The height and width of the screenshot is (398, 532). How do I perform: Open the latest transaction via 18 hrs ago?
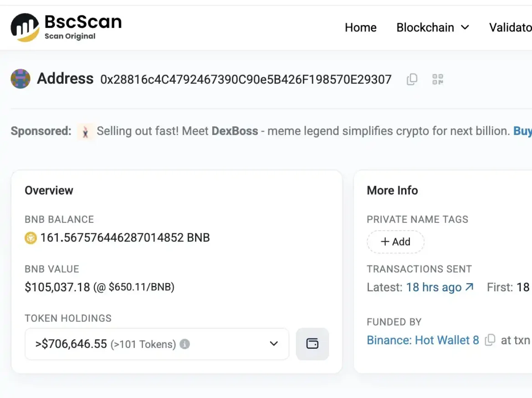[436, 287]
